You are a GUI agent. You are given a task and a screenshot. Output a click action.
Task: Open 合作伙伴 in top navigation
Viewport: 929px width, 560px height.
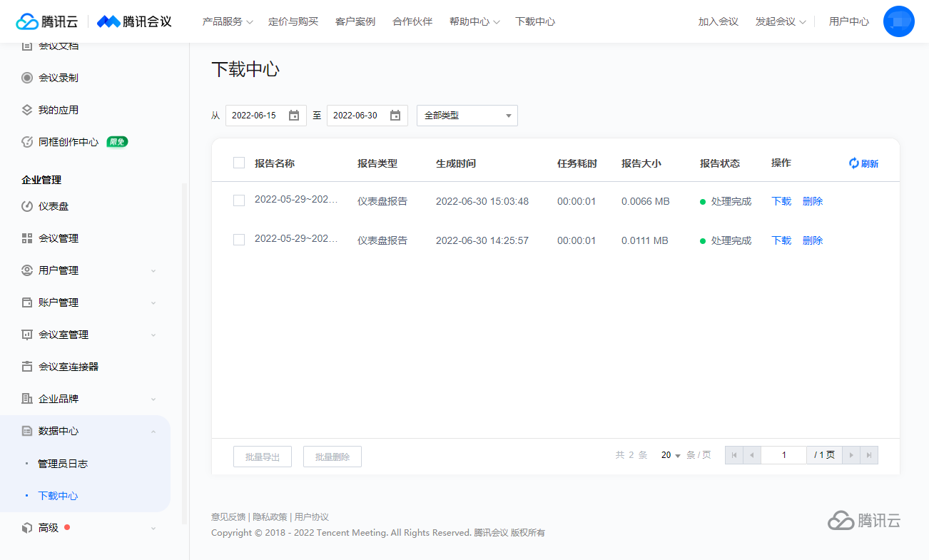[412, 21]
